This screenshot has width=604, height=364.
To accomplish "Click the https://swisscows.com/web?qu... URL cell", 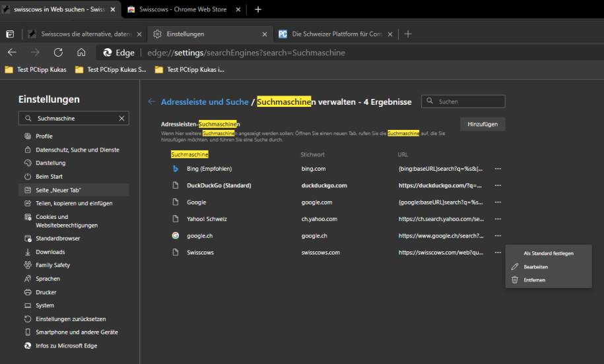I will click(440, 253).
